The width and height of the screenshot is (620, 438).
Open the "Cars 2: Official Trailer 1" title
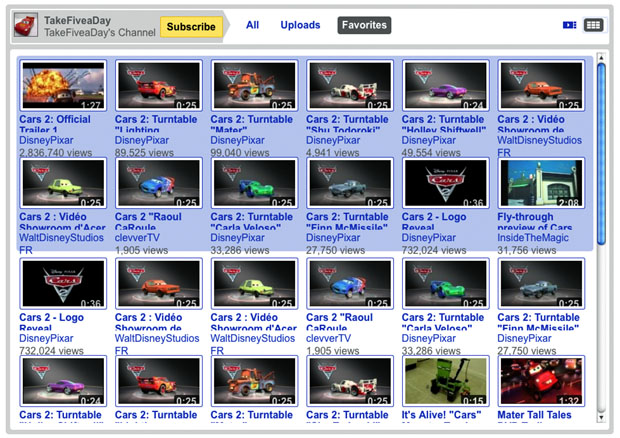[55, 124]
